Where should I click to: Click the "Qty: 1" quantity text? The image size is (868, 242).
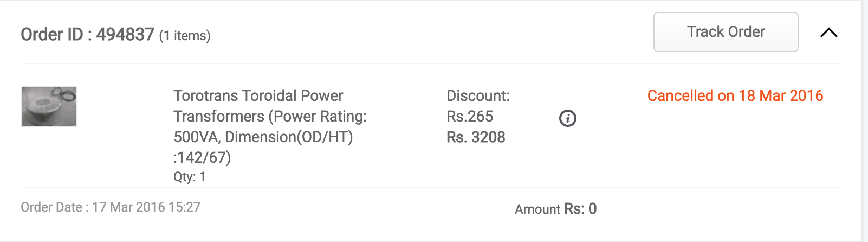coord(189,177)
